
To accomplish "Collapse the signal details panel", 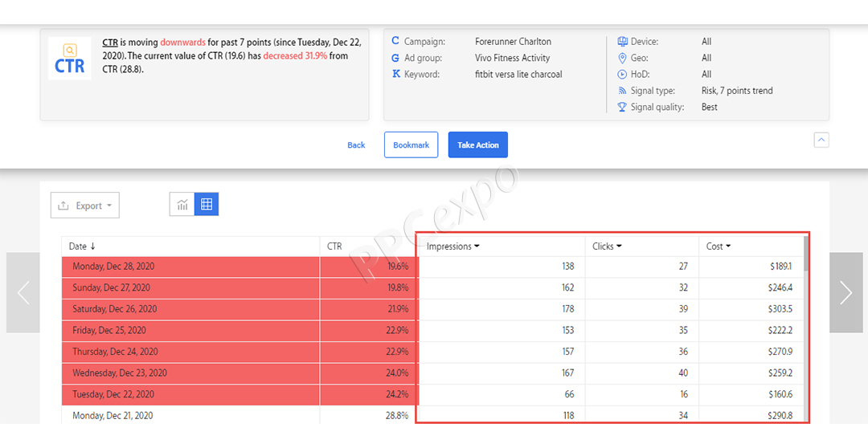I will click(x=821, y=141).
